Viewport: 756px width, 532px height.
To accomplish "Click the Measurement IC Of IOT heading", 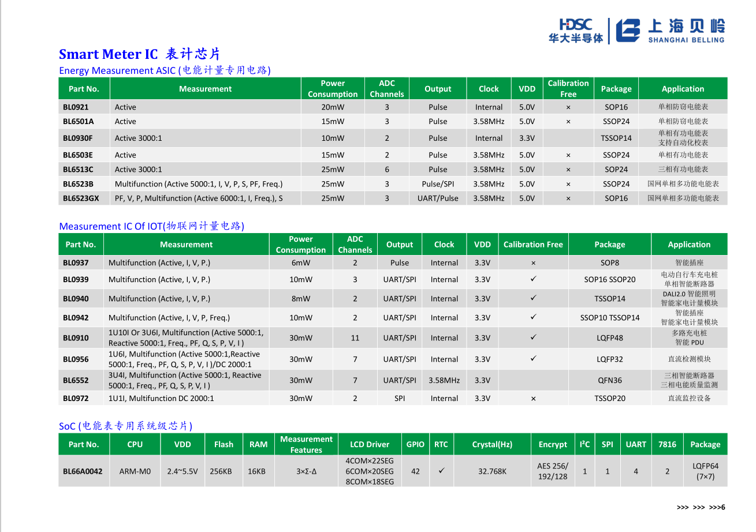I will [151, 226].
